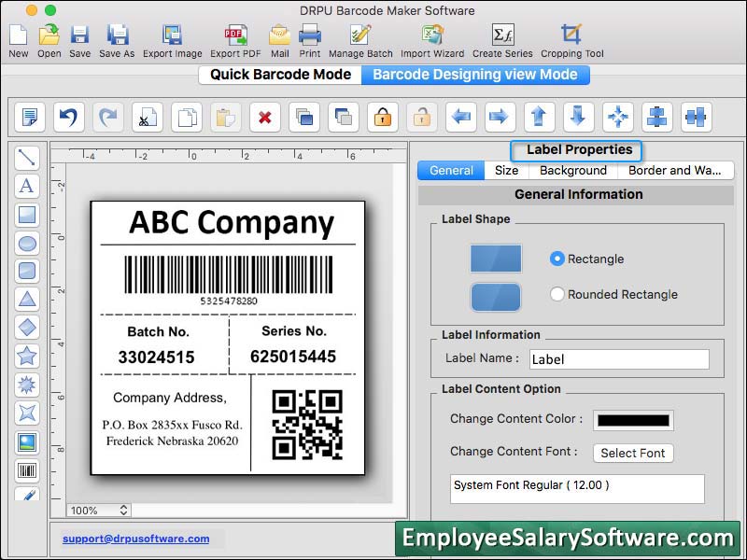Lock the selected object

pos(383,118)
